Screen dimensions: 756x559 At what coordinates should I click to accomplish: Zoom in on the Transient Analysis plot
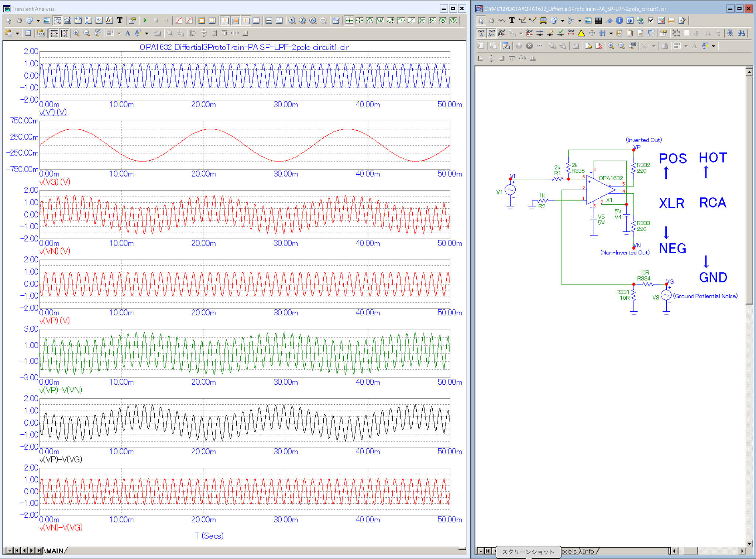click(76, 33)
